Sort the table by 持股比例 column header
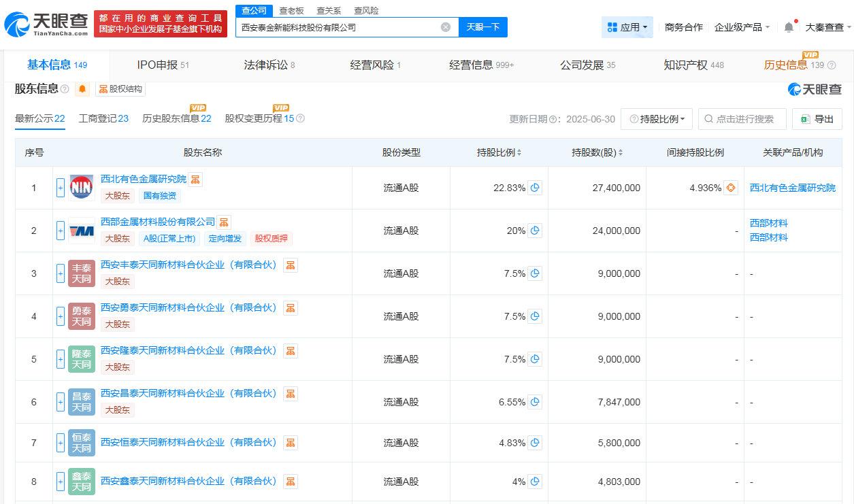Viewport: 854px width, 504px height. (499, 152)
